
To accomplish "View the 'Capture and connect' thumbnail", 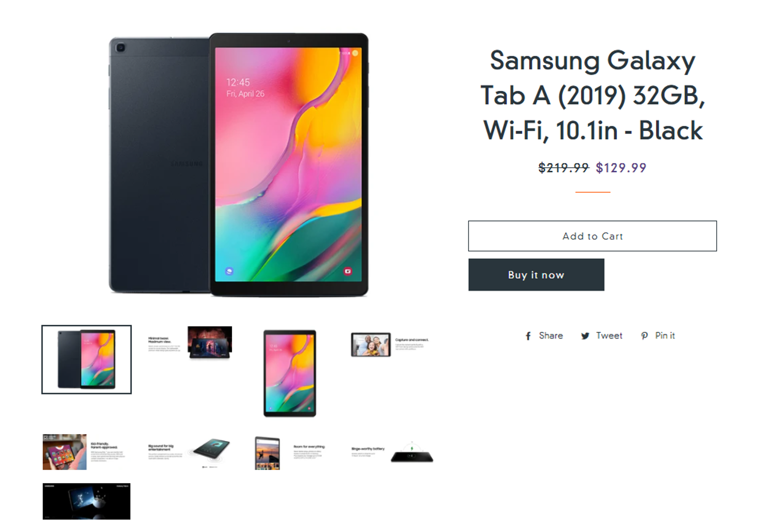I will (390, 345).
